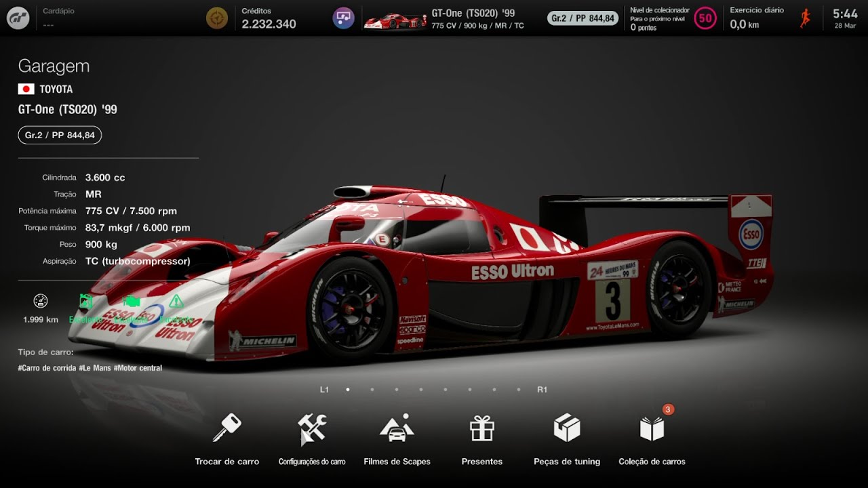Image resolution: width=868 pixels, height=488 pixels.
Task: Select the fourth page indicator dot
Action: [x=421, y=390]
